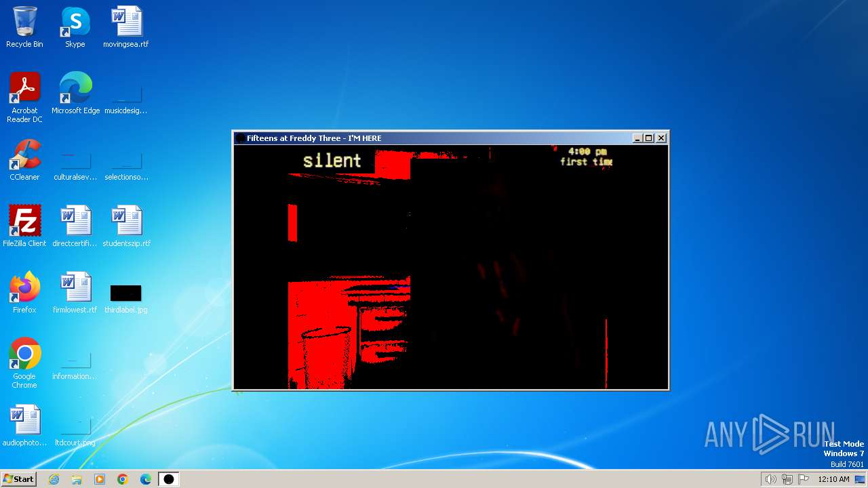Launch Google Chrome desktop shortcut
Screen dimensions: 868x488
24,363
